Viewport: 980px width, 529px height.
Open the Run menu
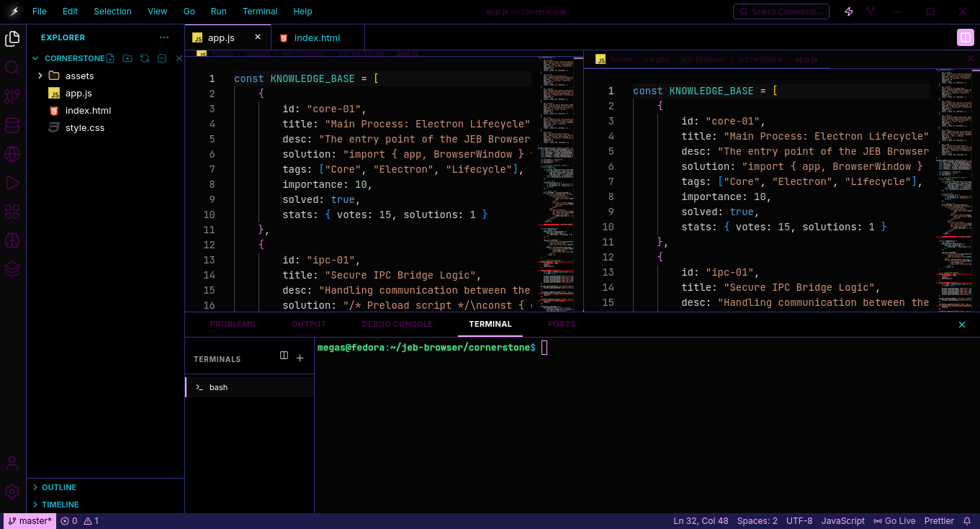[219, 12]
